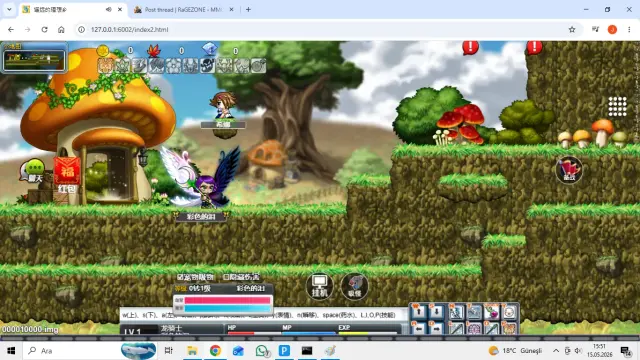The height and width of the screenshot is (360, 640).
Task: Open the terminal window from taskbar
Action: coord(307,351)
